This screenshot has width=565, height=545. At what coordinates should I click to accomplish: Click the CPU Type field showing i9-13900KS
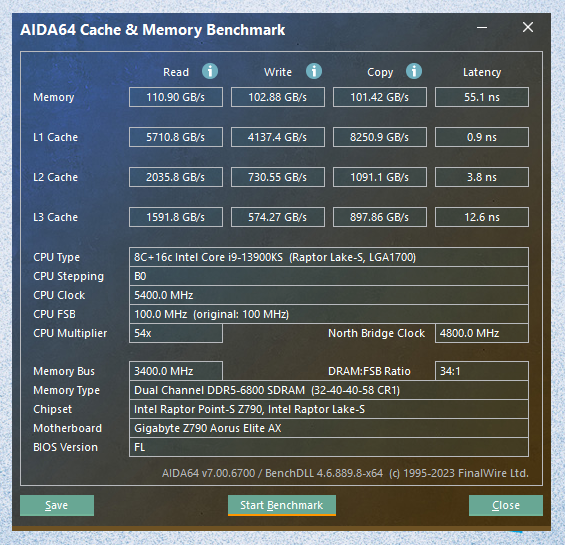(329, 257)
